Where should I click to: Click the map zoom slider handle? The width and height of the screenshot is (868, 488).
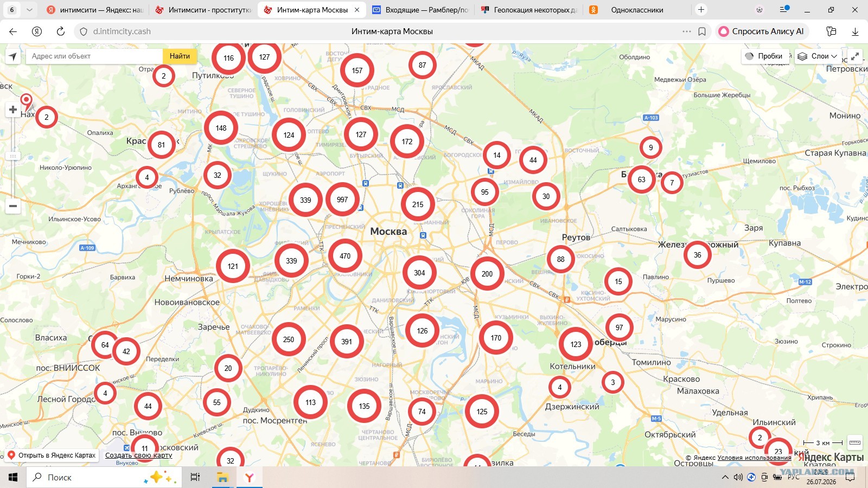(x=13, y=156)
